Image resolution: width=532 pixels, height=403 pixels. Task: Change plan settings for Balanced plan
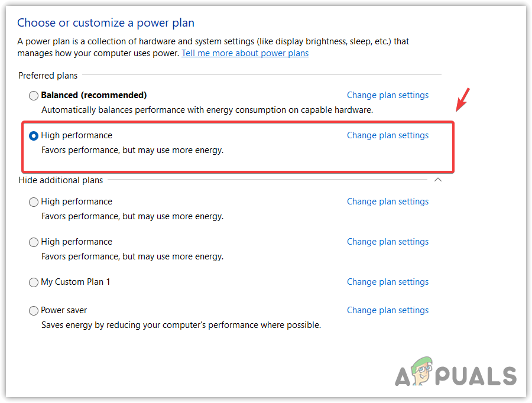click(387, 95)
